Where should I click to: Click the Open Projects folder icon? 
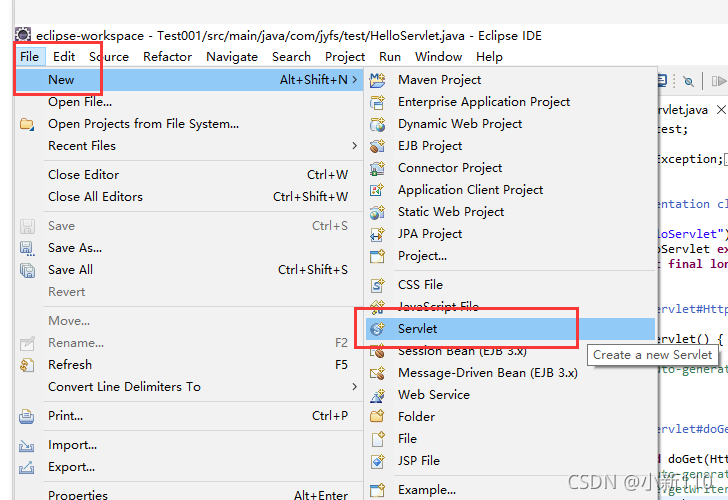click(x=27, y=124)
